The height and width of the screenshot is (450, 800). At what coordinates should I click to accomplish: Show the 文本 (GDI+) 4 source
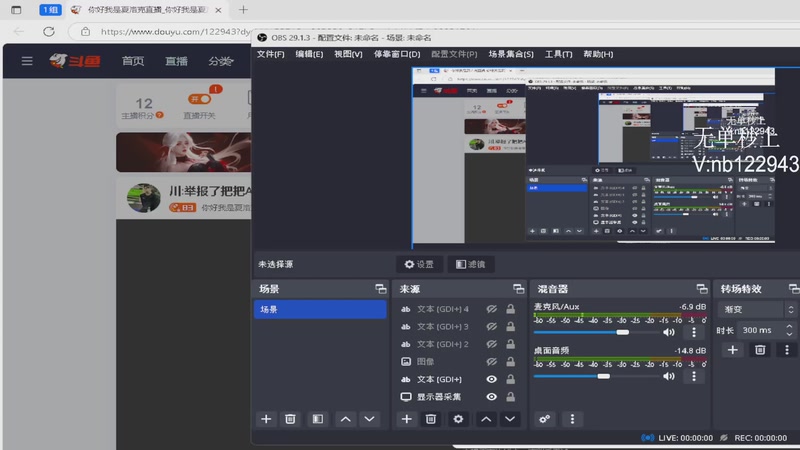(491, 309)
